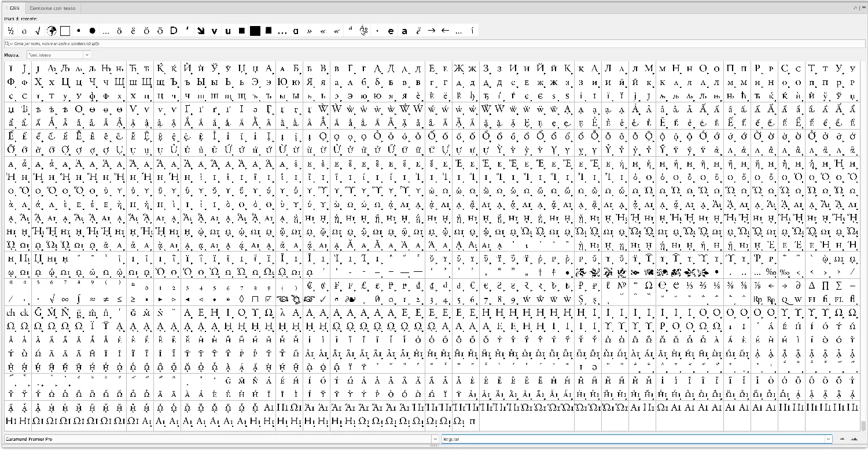Viewport: 868px width, 450px height.
Task: Insert the largest black square recent glyph
Action: click(x=255, y=31)
